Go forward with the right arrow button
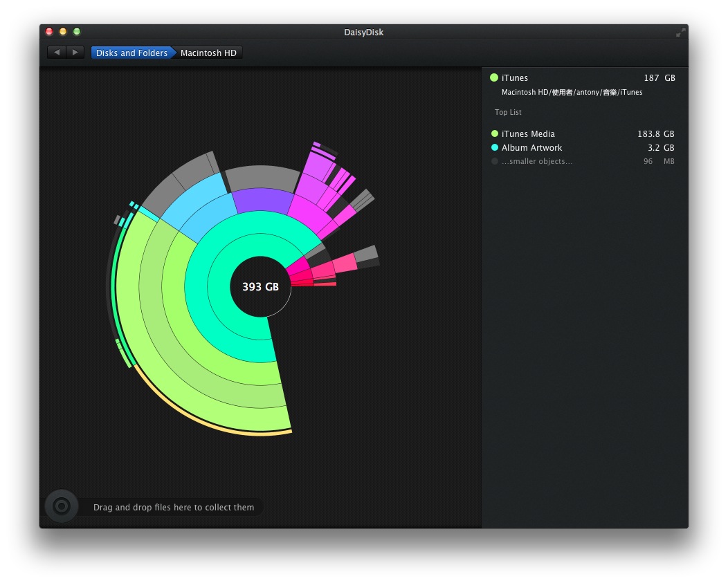 (x=75, y=53)
